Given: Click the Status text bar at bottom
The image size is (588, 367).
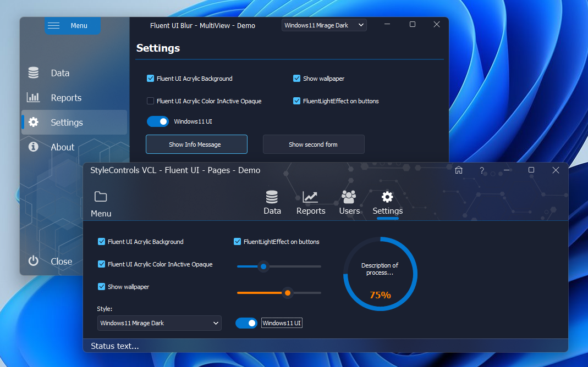Looking at the screenshot, I should (326, 346).
